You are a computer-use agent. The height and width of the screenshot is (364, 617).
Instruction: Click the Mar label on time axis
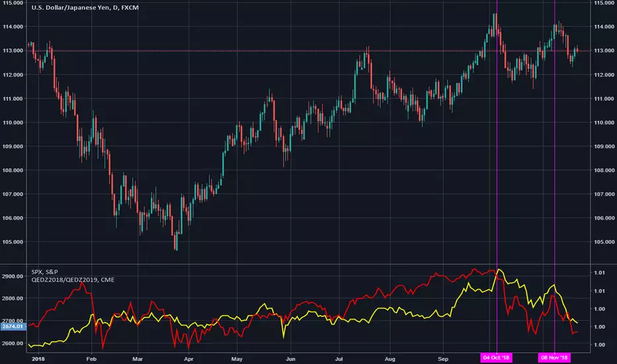[137, 359]
